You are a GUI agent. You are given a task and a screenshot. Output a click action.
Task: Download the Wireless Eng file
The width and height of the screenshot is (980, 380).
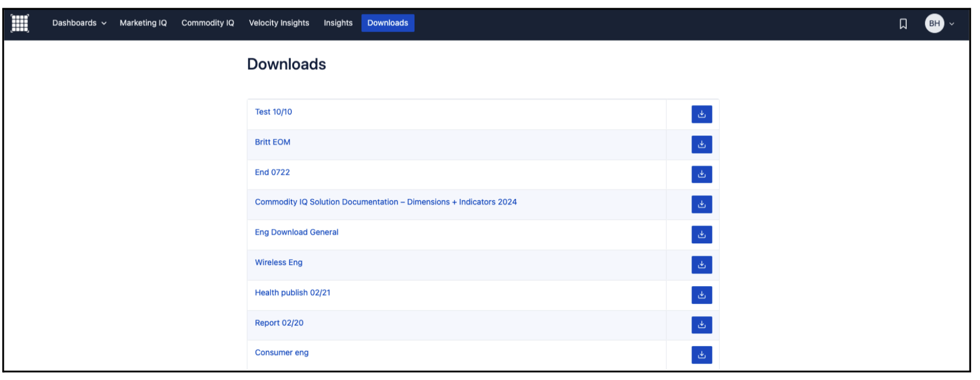[x=701, y=265]
